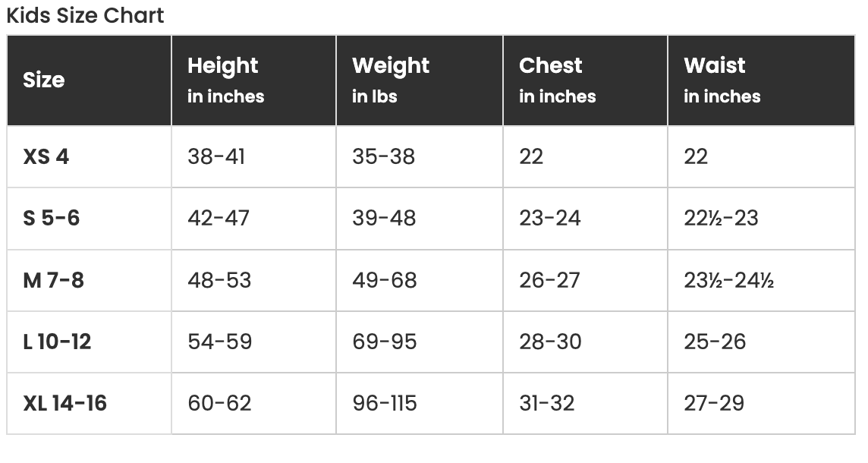Select the 39-48 weight cell

tap(384, 219)
